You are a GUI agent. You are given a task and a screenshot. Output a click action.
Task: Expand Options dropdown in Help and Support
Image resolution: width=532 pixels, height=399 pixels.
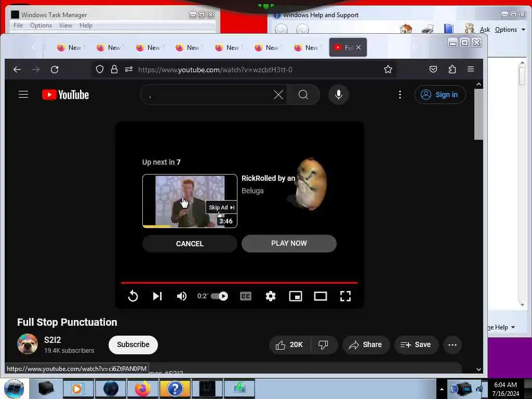[x=510, y=30]
